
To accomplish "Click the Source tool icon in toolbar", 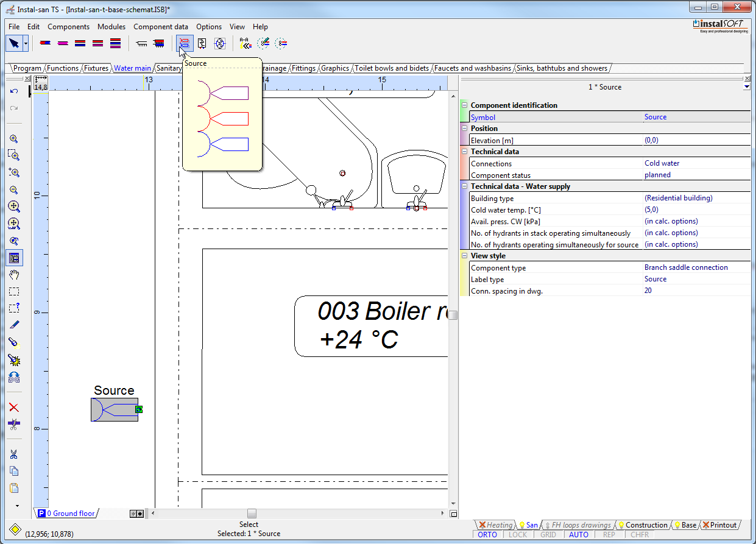I will click(184, 43).
